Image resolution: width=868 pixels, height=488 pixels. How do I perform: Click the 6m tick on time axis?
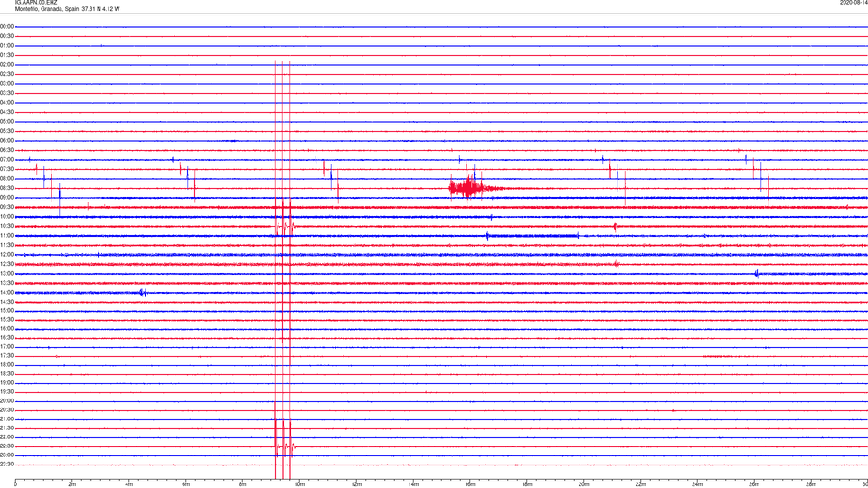click(x=185, y=484)
